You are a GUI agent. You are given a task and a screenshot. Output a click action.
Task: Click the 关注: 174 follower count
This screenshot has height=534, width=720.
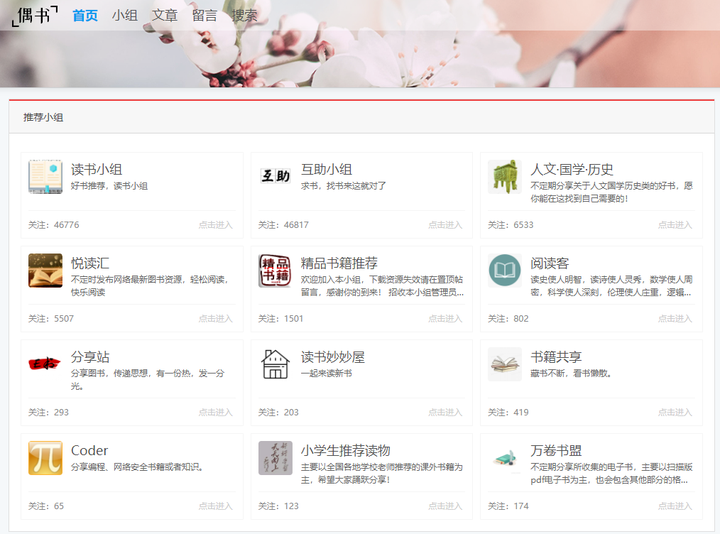[508, 506]
